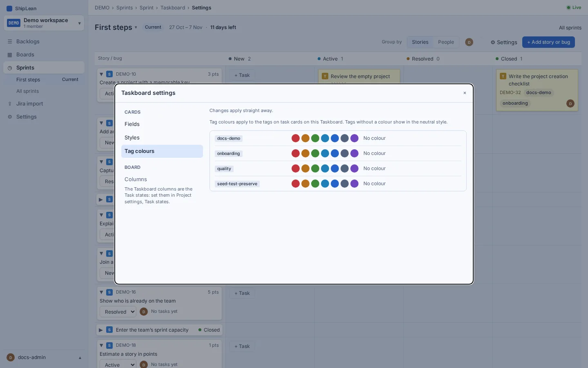This screenshot has height=368, width=588.
Task: Click the story type icon on DEMO-10
Action: [x=109, y=74]
